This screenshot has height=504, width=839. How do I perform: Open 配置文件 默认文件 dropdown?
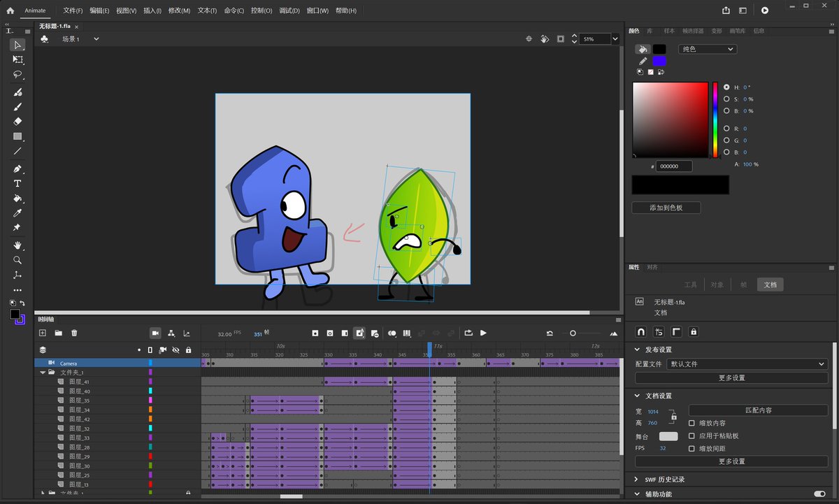747,364
